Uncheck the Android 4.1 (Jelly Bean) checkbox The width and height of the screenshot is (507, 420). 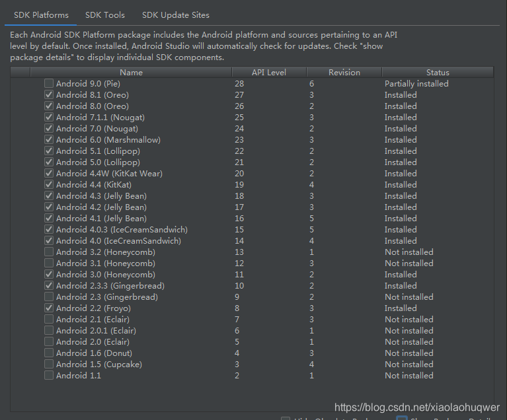coord(49,218)
